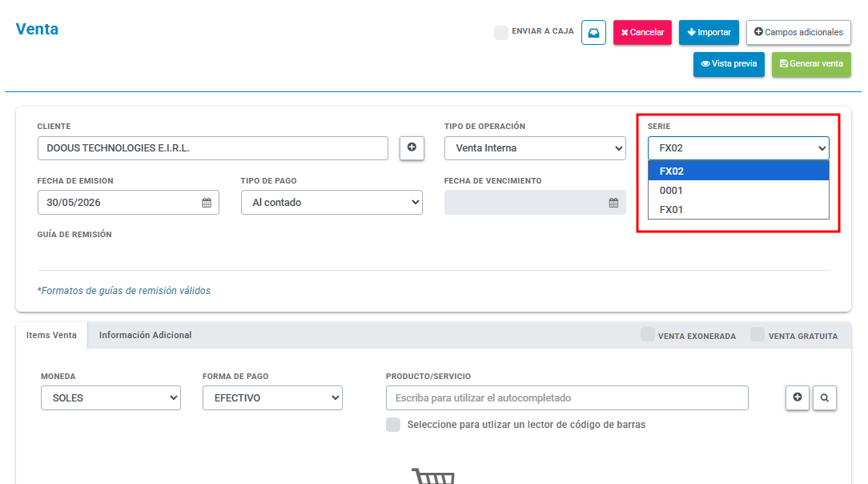The image size is (868, 484).
Task: Open calendar icon in Fecha de Emisión
Action: coord(207,203)
